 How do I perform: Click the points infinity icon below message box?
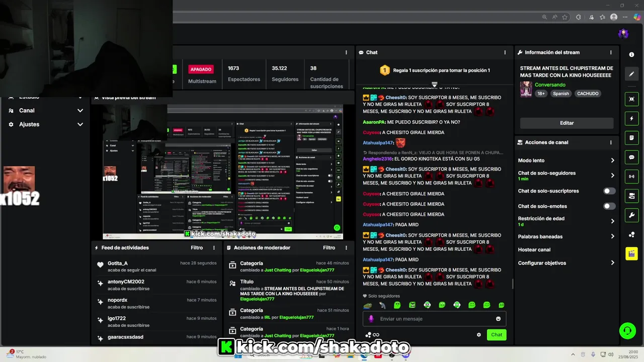372,335
